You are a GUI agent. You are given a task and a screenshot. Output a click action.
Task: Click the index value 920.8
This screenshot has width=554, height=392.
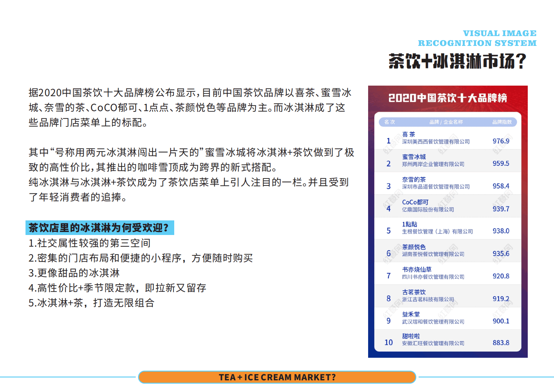501,276
